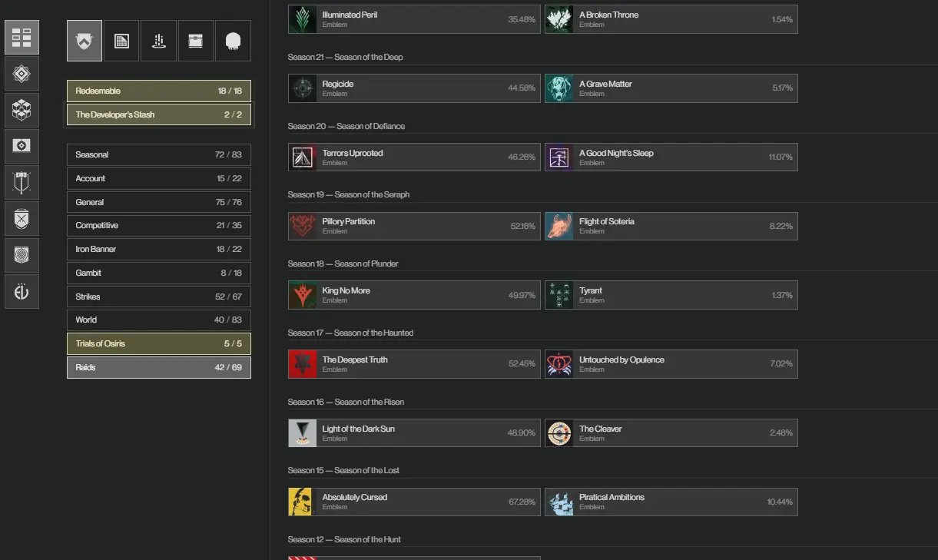Select the flag with circle sidebar icon
The width and height of the screenshot is (938, 560).
pos(22,146)
